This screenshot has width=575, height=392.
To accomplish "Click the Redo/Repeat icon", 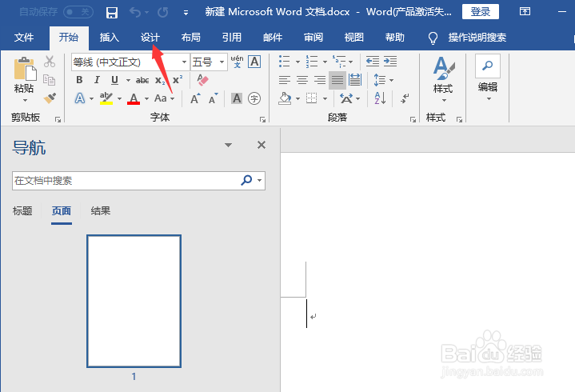I will pos(163,13).
